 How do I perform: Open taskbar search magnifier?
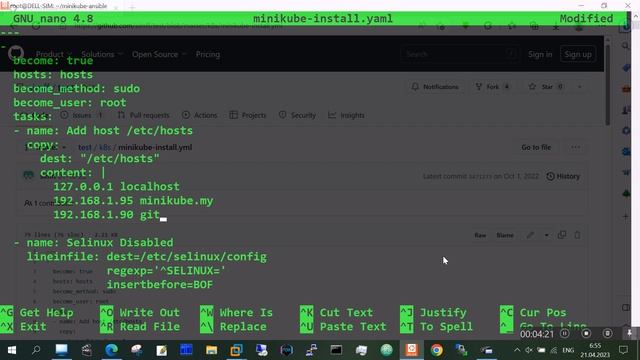coord(36,350)
